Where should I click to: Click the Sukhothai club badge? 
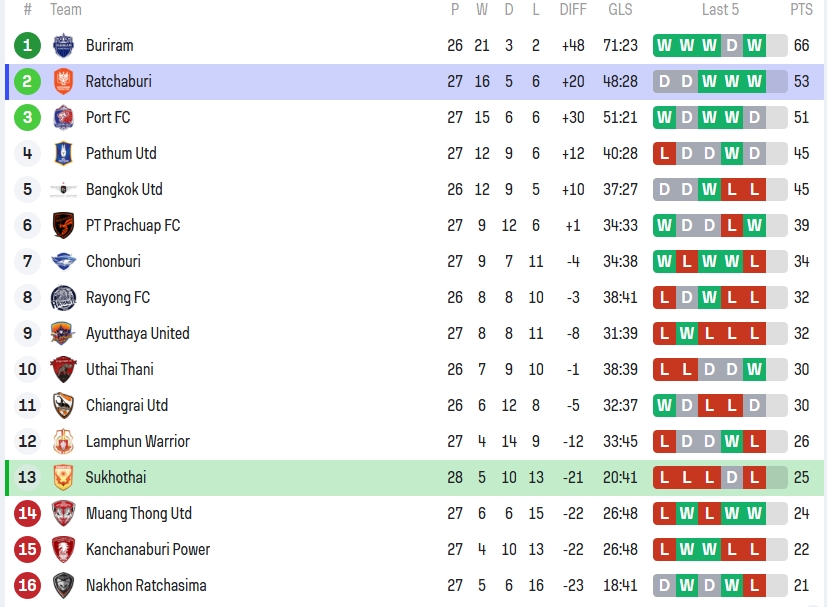point(63,477)
